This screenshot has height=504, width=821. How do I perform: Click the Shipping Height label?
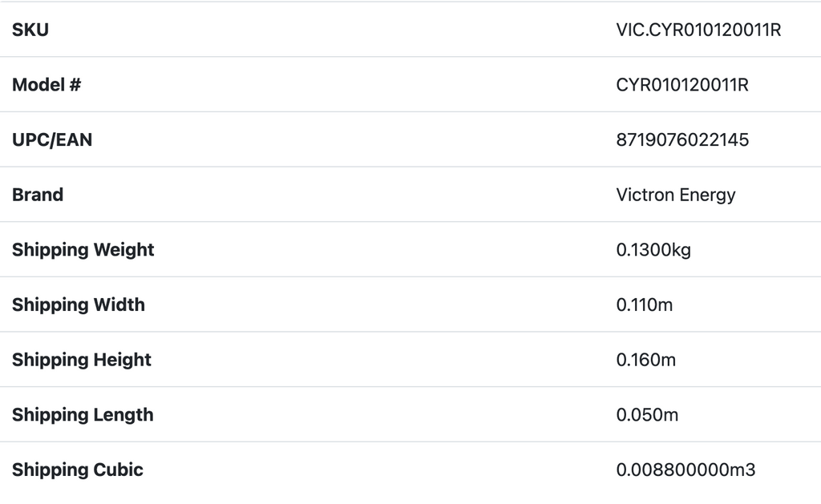(82, 360)
